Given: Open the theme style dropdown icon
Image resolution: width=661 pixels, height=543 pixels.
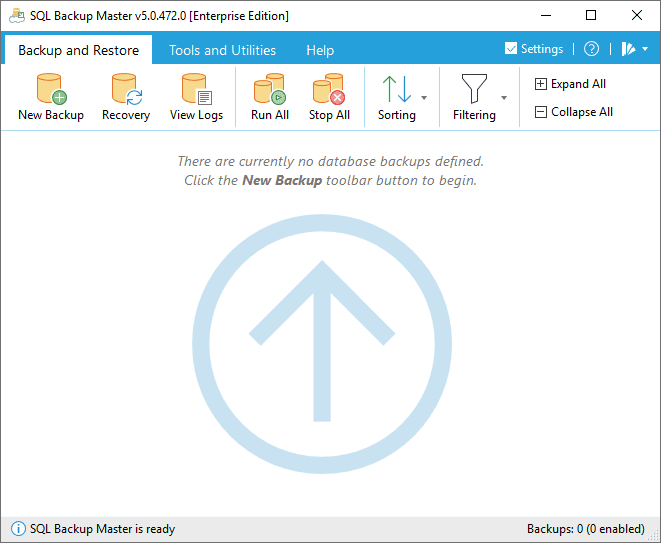Looking at the screenshot, I should click(x=635, y=49).
